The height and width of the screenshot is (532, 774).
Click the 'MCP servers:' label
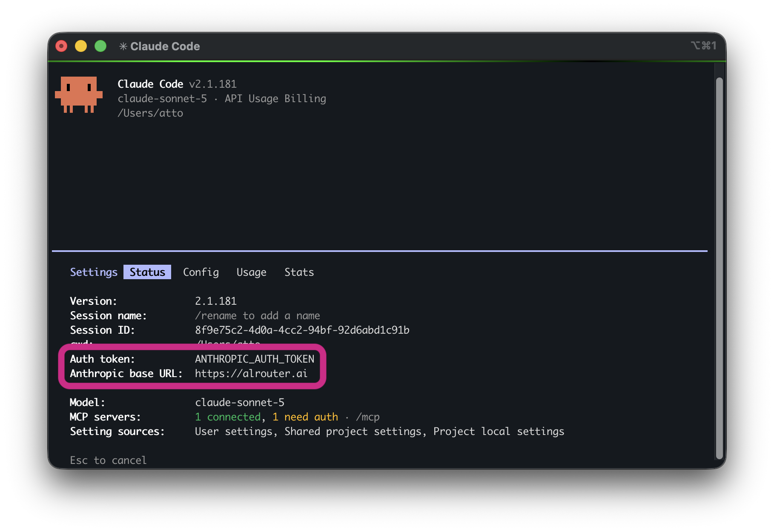[105, 417]
